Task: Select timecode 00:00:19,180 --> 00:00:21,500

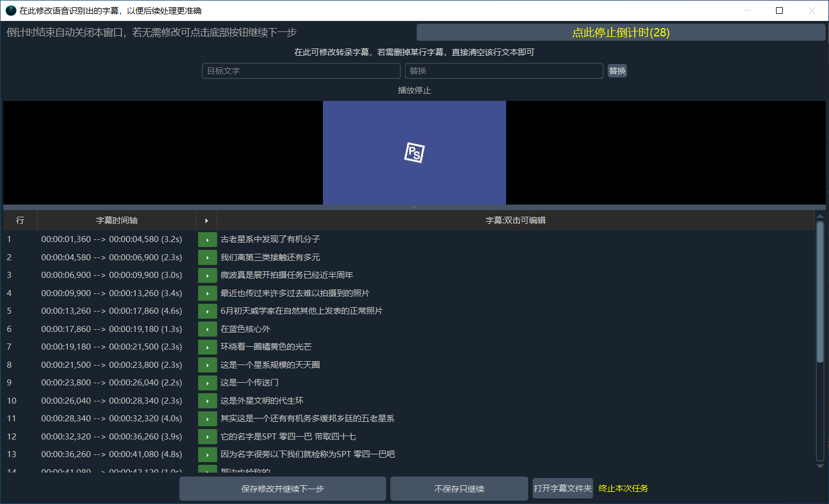Action: point(111,347)
